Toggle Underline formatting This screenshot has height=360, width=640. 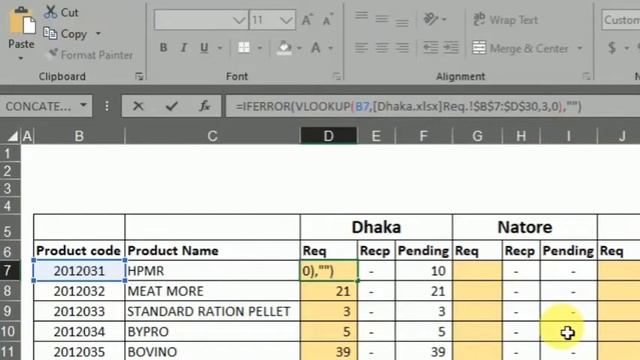[x=204, y=48]
